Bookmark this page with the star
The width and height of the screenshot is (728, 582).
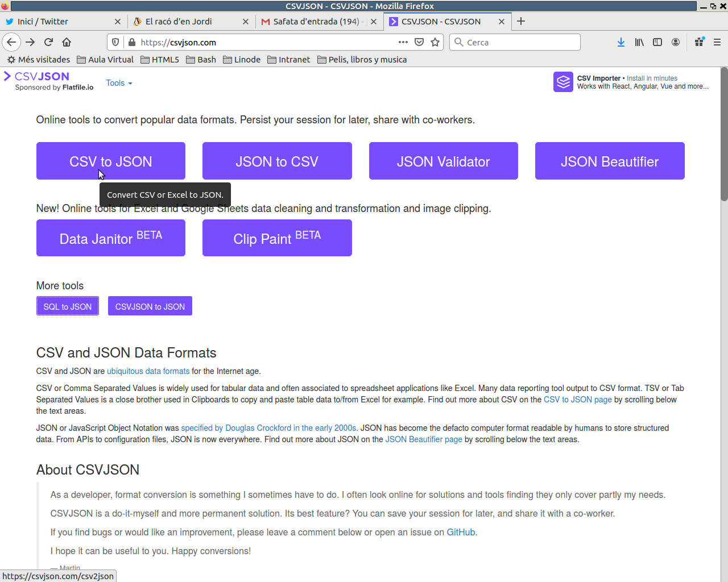pyautogui.click(x=435, y=42)
